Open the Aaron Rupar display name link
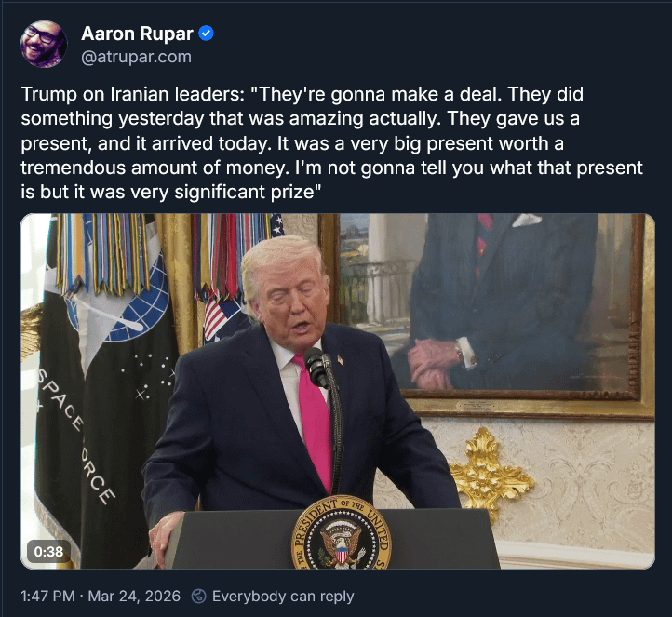Image resolution: width=672 pixels, height=617 pixels. 137,34
